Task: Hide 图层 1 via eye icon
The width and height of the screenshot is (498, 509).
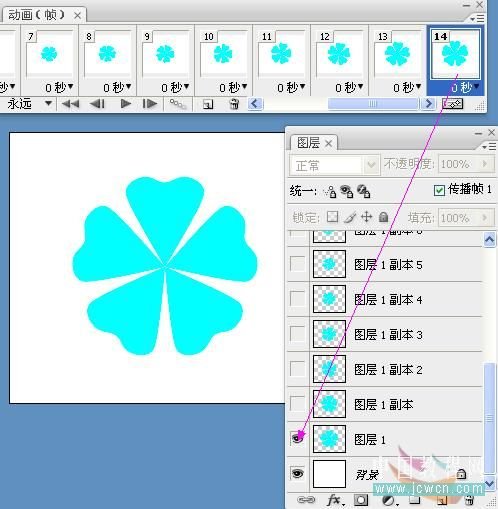Action: coord(297,438)
